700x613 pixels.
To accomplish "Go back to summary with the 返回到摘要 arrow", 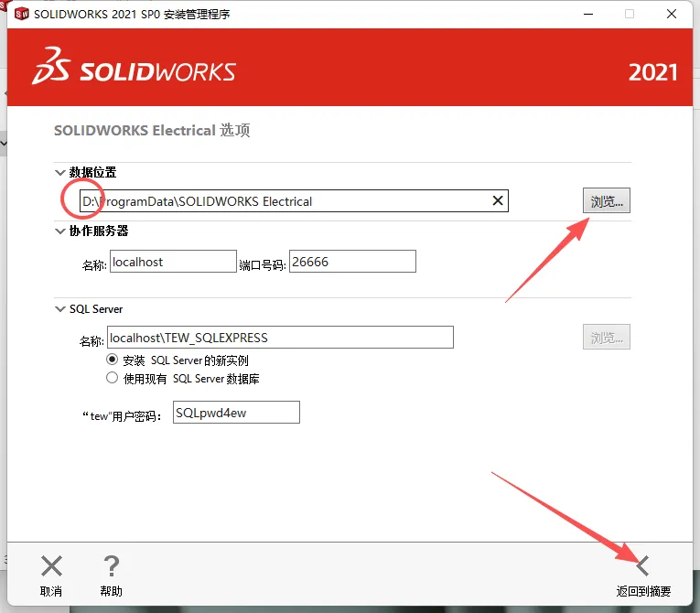I will coord(642,566).
